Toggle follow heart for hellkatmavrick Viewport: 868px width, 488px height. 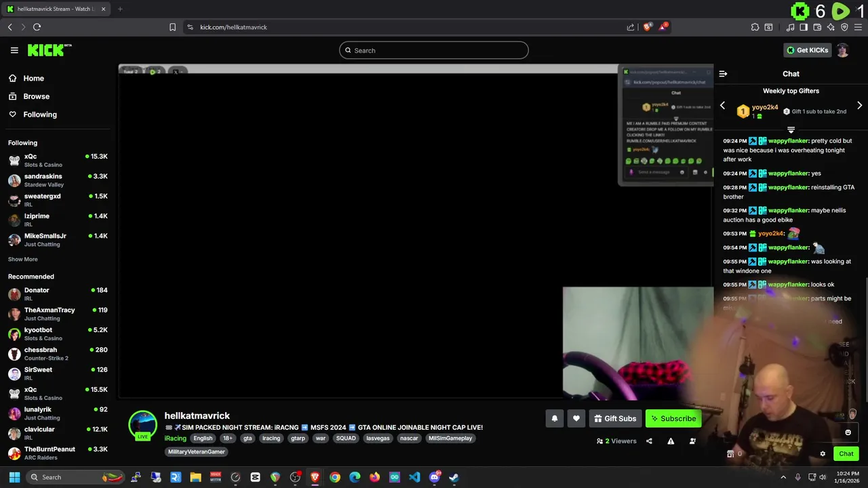[x=576, y=419]
